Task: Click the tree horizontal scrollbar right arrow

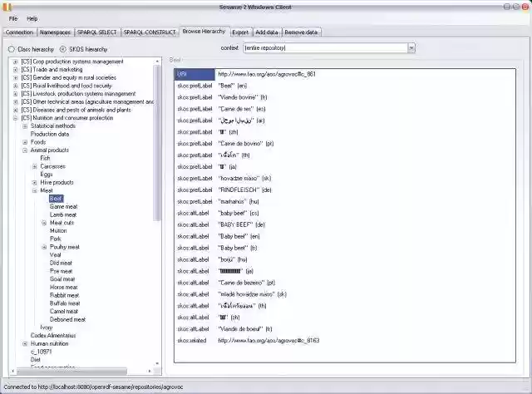Action: tap(150, 372)
